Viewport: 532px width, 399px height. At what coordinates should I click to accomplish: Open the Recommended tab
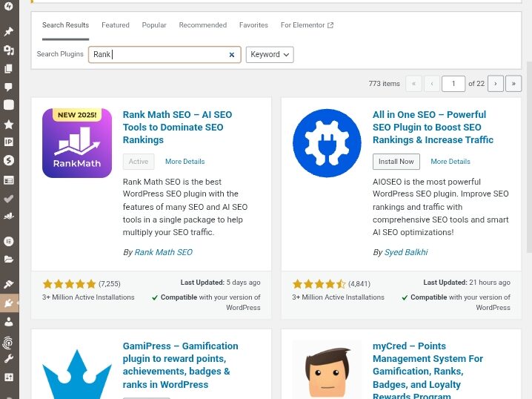coord(202,25)
